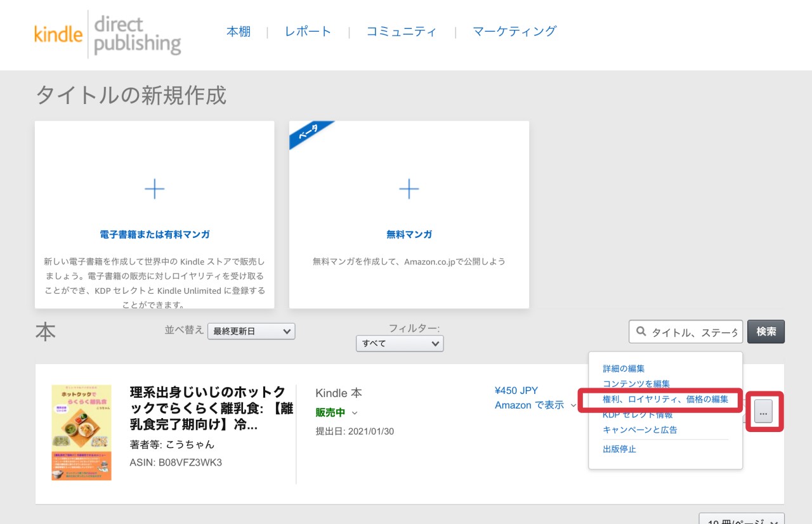
Task: Click the magnifier icon in search box
Action: coord(641,332)
